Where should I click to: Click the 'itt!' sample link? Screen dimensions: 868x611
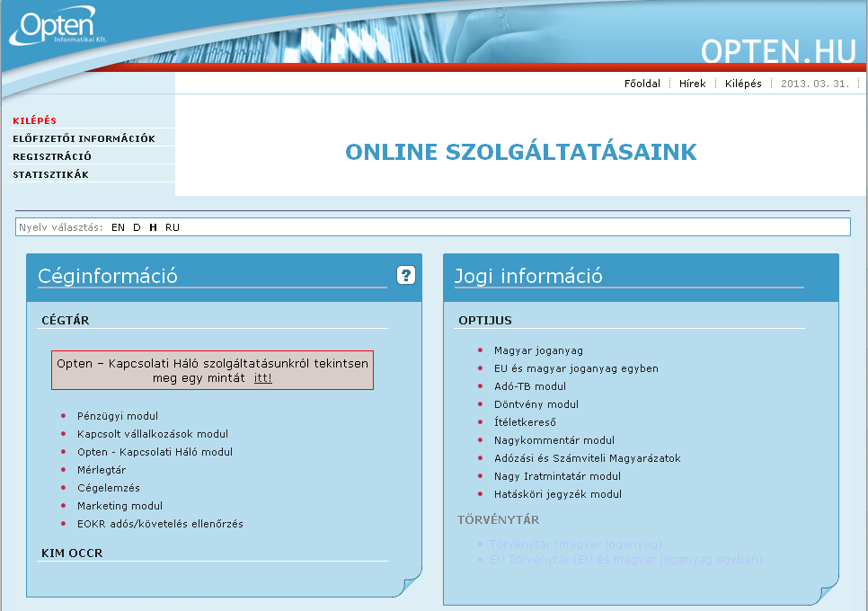click(x=263, y=378)
